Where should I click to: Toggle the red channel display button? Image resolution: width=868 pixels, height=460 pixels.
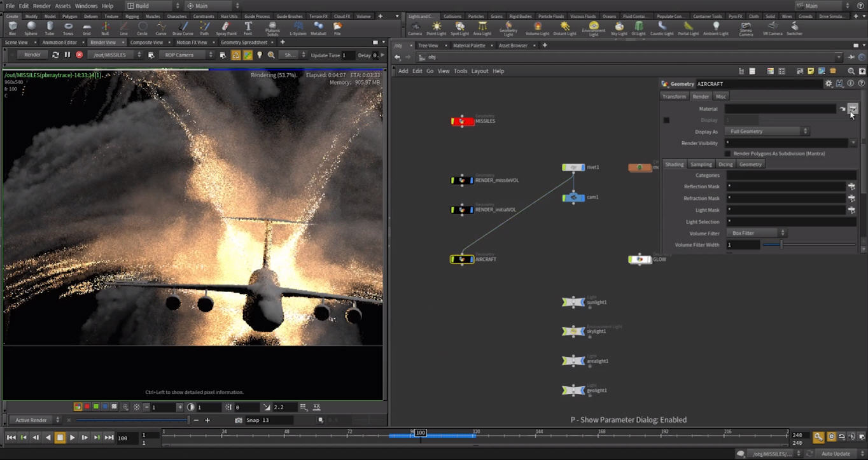[x=87, y=407]
